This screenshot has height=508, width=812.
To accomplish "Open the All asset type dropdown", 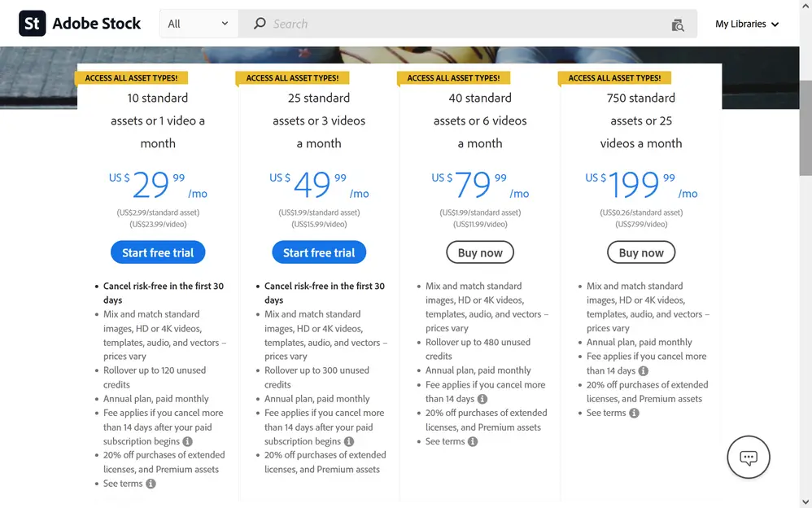I will point(199,24).
